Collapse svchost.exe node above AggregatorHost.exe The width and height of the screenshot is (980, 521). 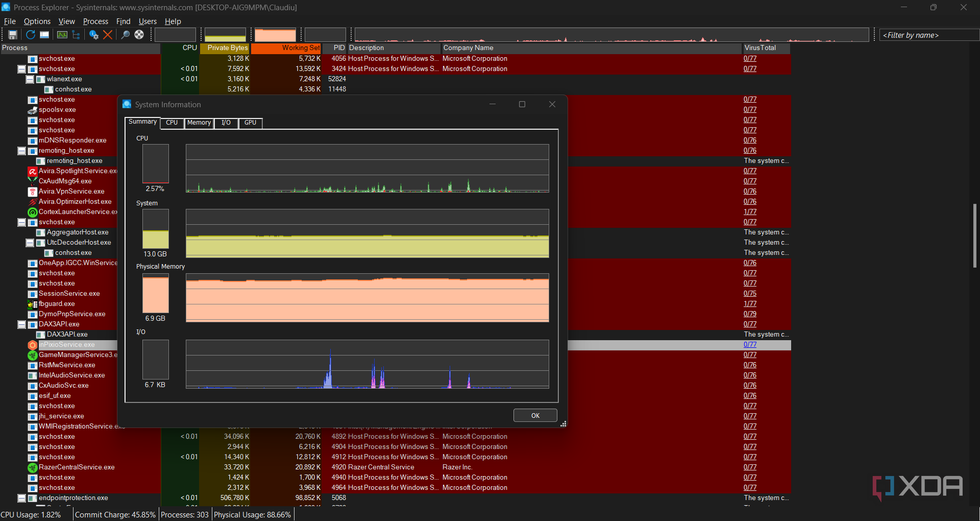21,222
